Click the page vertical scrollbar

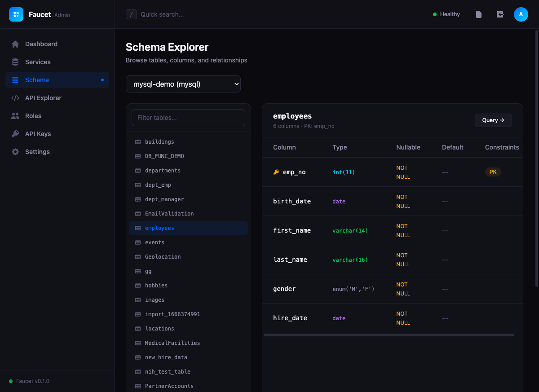coord(537,159)
